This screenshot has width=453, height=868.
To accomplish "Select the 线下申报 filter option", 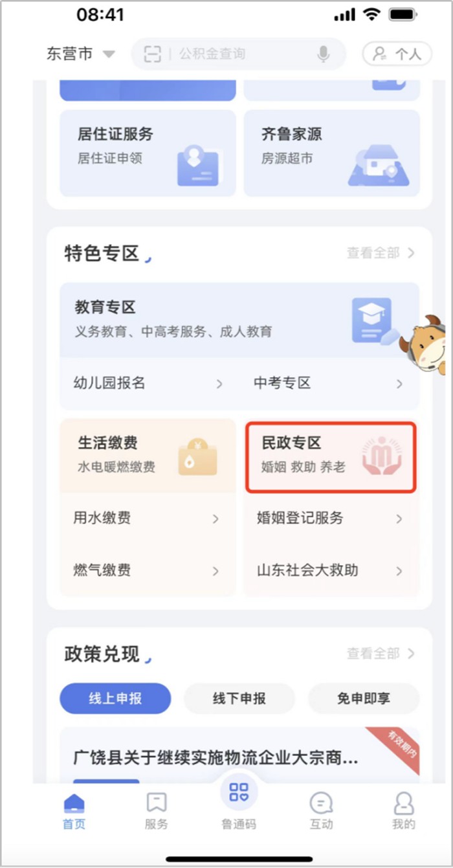I will [x=239, y=698].
